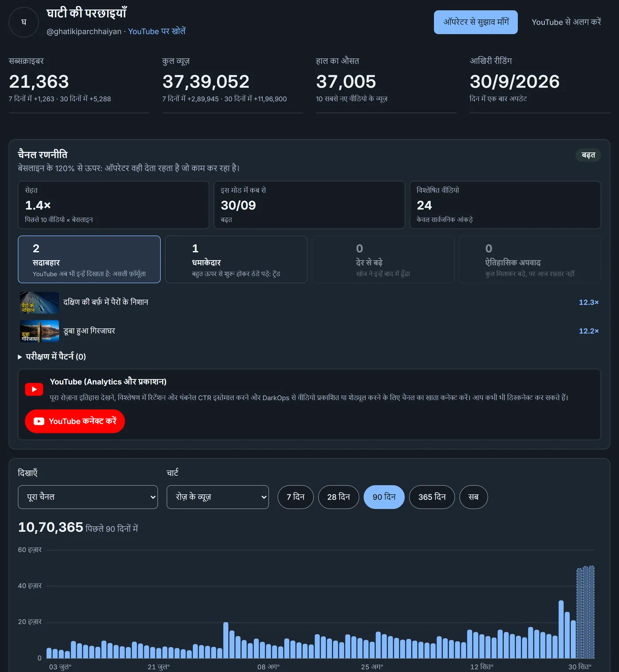Click the 12.3× multiplier value
The image size is (619, 672).
tap(588, 303)
